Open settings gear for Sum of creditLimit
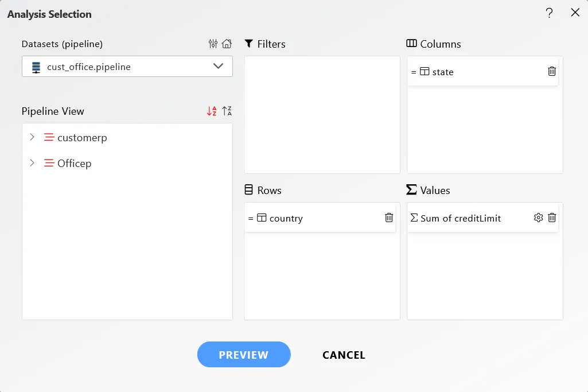Viewport: 588px width, 392px height. pyautogui.click(x=539, y=218)
